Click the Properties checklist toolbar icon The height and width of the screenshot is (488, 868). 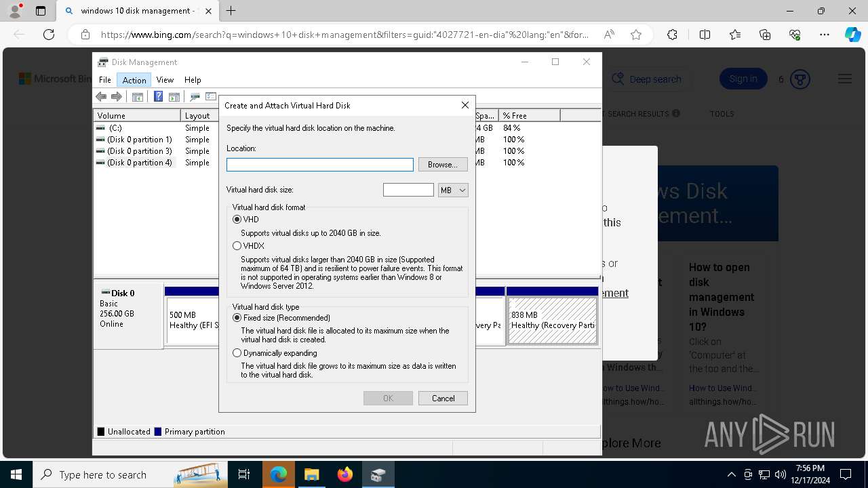coord(211,97)
